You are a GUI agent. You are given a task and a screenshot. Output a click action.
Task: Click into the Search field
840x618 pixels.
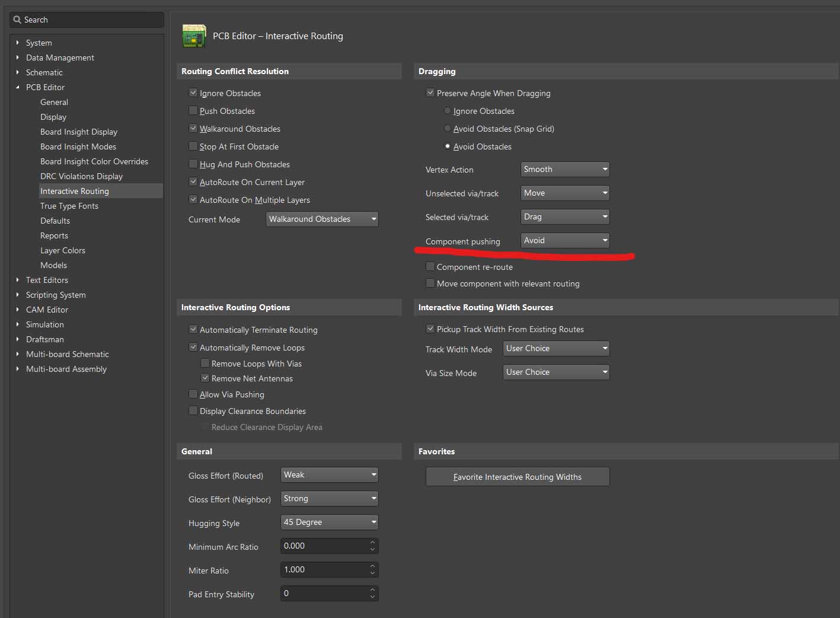click(89, 20)
